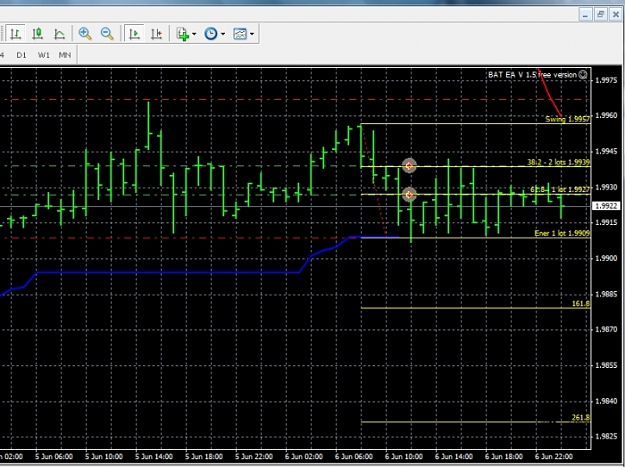The image size is (625, 467).
Task: Select the 61.8 - 1 lot 1.9927 label
Action: click(x=560, y=190)
